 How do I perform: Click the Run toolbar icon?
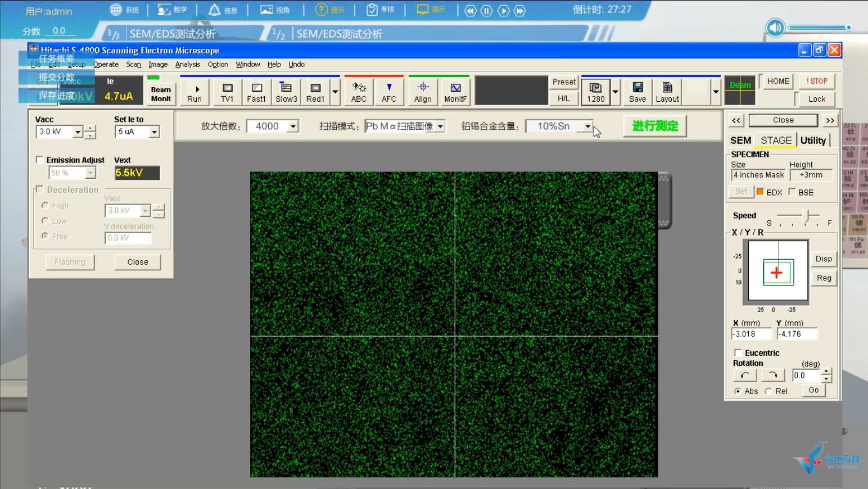pyautogui.click(x=195, y=93)
